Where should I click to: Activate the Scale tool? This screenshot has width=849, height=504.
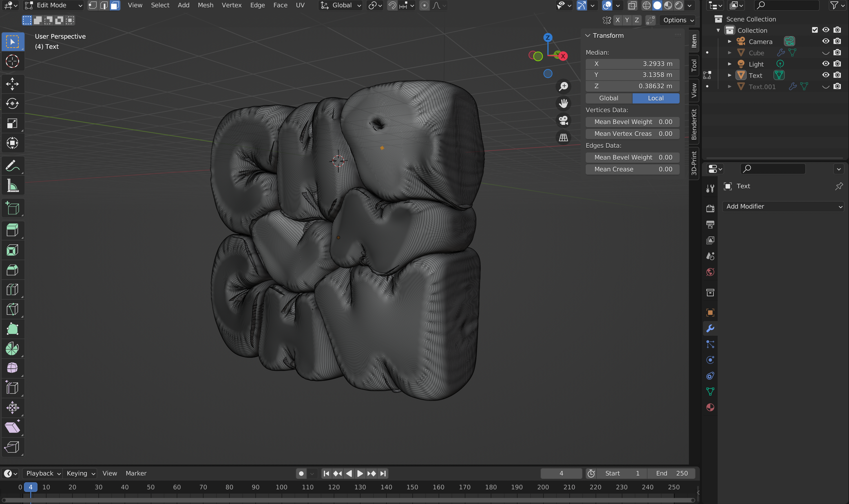click(13, 123)
